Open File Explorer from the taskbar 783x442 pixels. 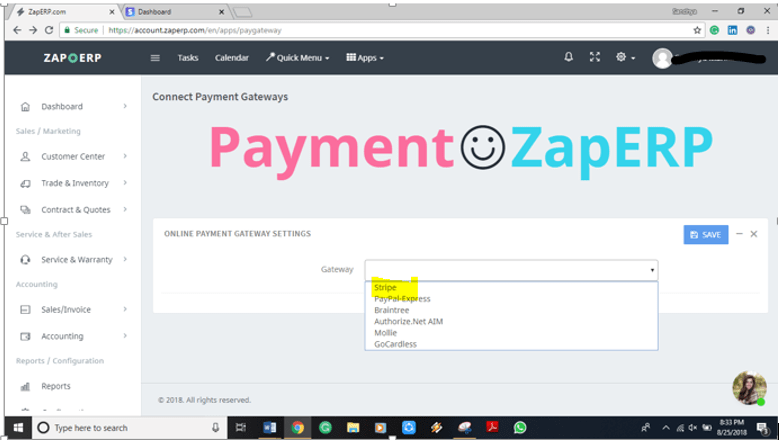pyautogui.click(x=353, y=428)
